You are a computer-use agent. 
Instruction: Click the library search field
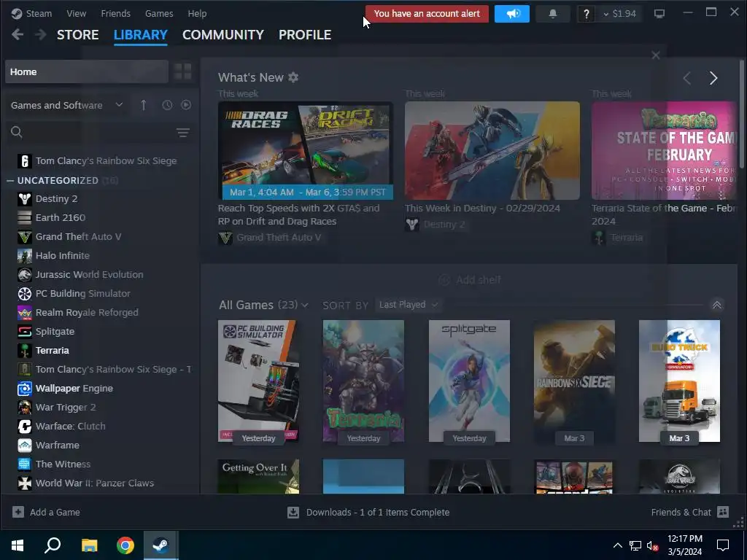[x=90, y=133]
